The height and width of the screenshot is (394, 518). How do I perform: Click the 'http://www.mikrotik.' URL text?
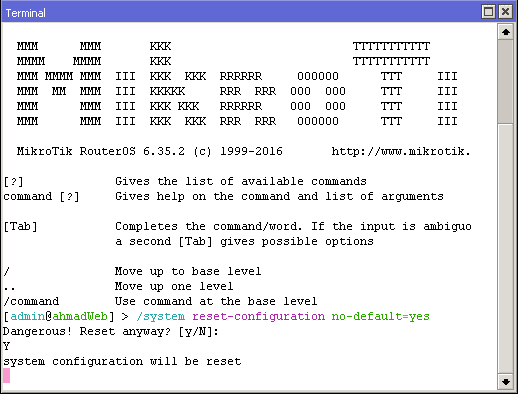pyautogui.click(x=401, y=152)
